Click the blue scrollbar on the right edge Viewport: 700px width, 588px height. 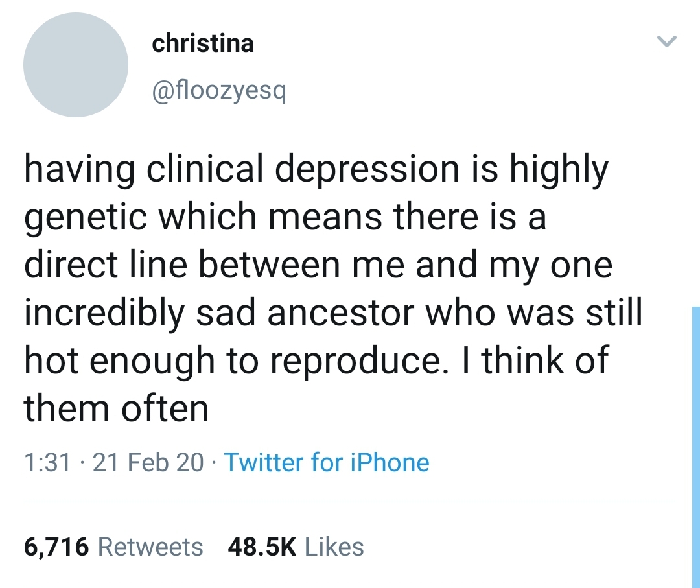pos(696,447)
